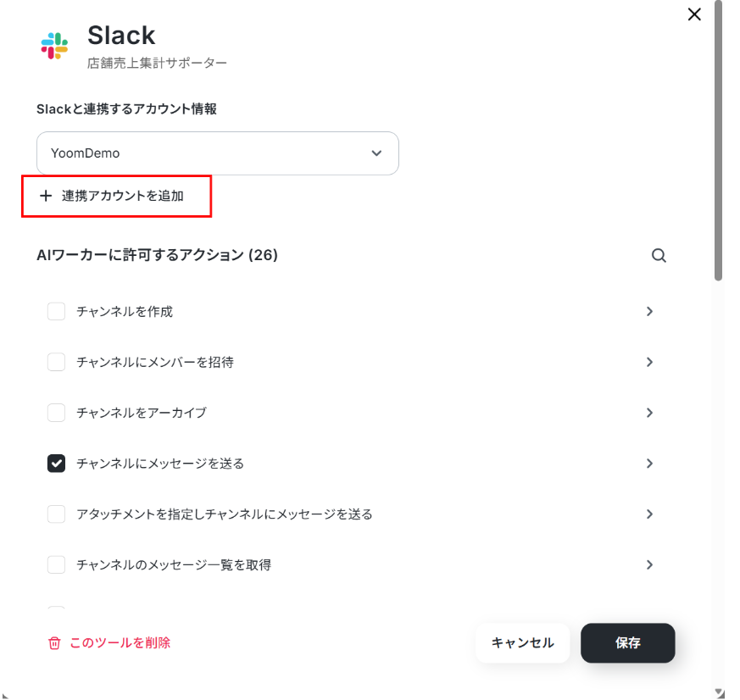Click the Slack logo icon
This screenshot has height=700, width=740.
(54, 46)
